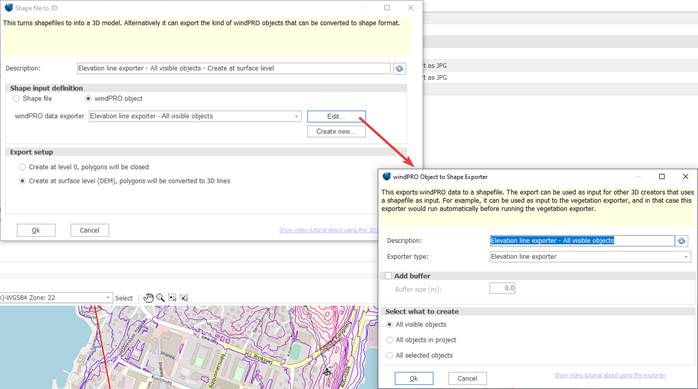Click Cancel in Shape file to 3D dialog
This screenshot has height=389, width=698.
[89, 230]
